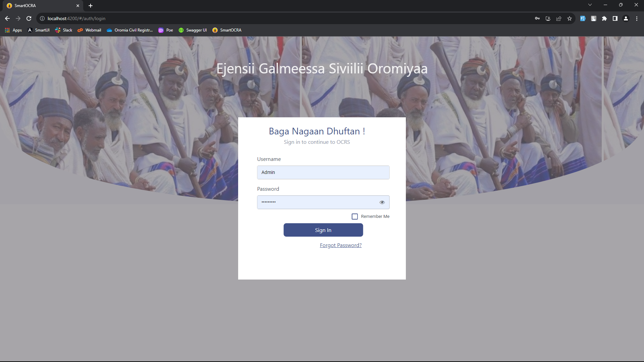
Task: Go back using the browser back arrow
Action: click(x=7, y=18)
